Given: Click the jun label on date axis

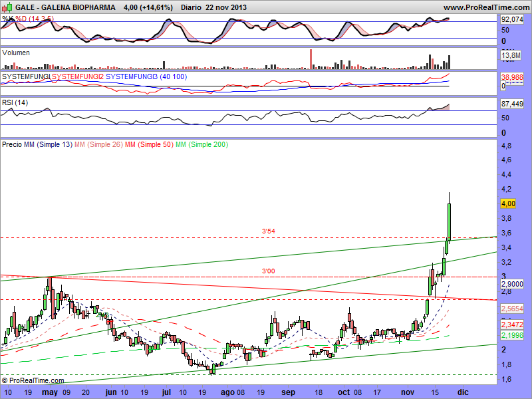Looking at the screenshot, I should click(111, 392).
